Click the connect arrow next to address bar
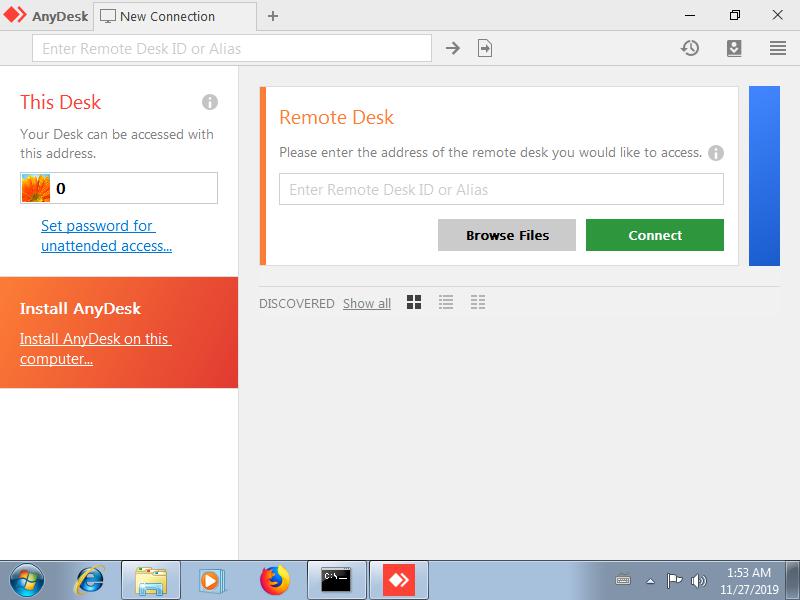Image resolution: width=800 pixels, height=600 pixels. 453,48
